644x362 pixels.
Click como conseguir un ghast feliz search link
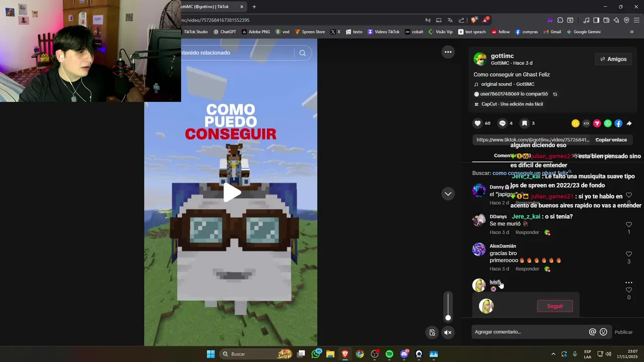(x=530, y=173)
